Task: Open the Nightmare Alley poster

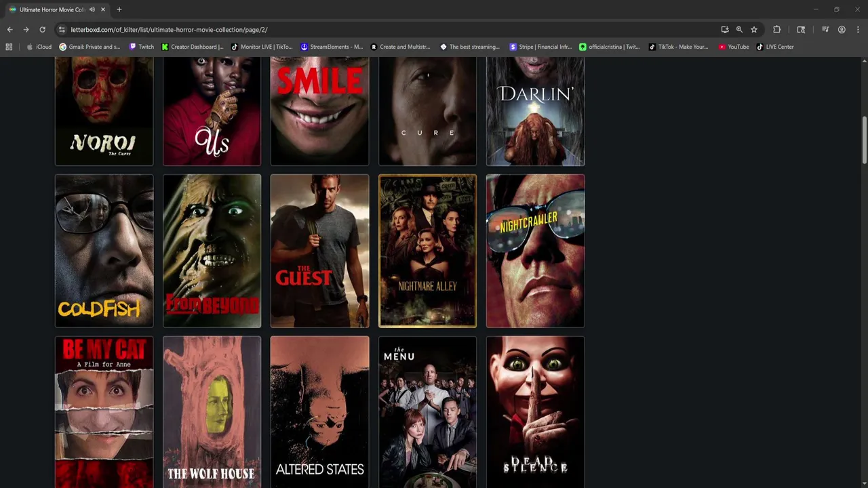Action: pyautogui.click(x=427, y=251)
